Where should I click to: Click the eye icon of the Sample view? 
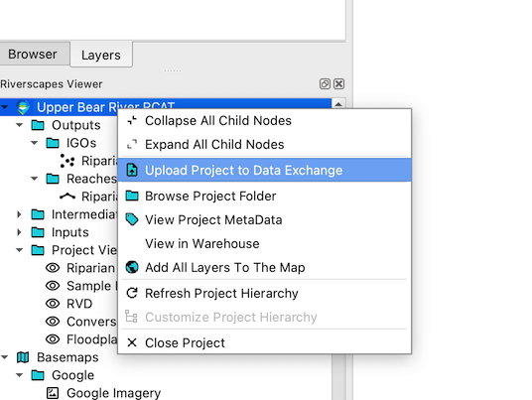53,286
